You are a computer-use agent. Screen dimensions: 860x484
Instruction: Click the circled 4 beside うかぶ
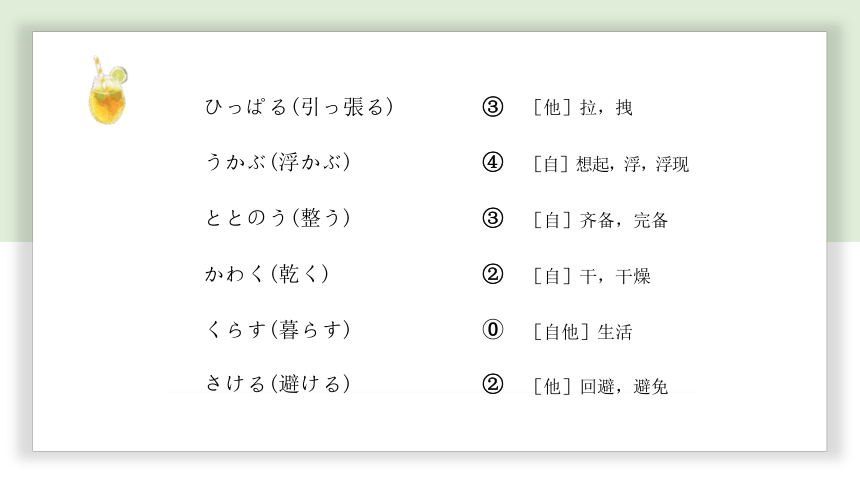pos(493,162)
